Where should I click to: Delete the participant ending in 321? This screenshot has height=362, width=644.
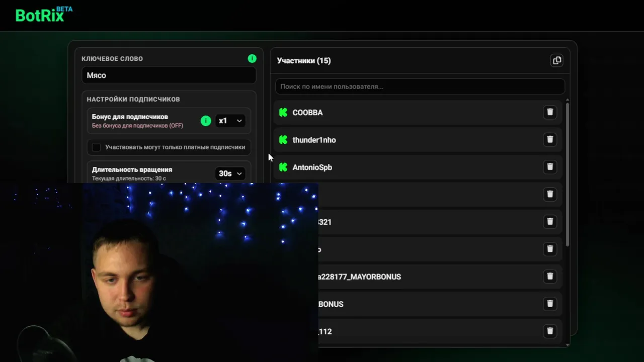pos(550,221)
